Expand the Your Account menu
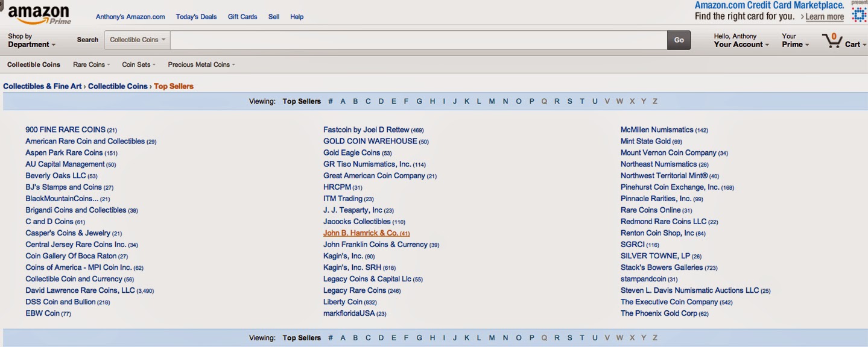Screen dimensions: 868x347 (x=741, y=40)
